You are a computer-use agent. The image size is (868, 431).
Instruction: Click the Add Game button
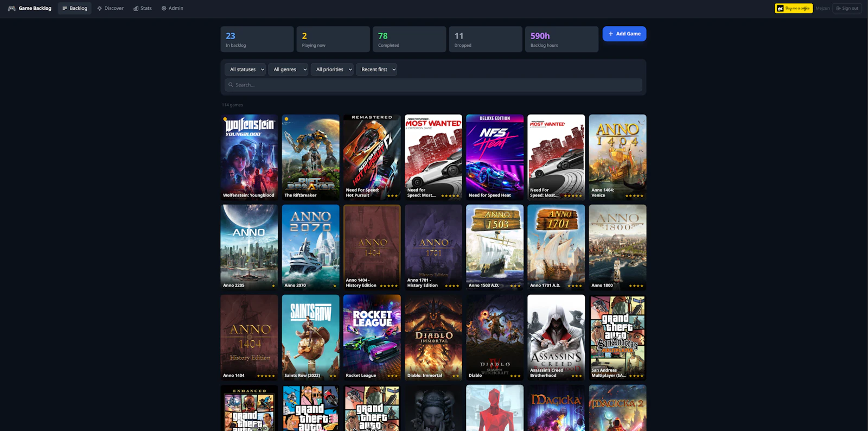(x=624, y=34)
